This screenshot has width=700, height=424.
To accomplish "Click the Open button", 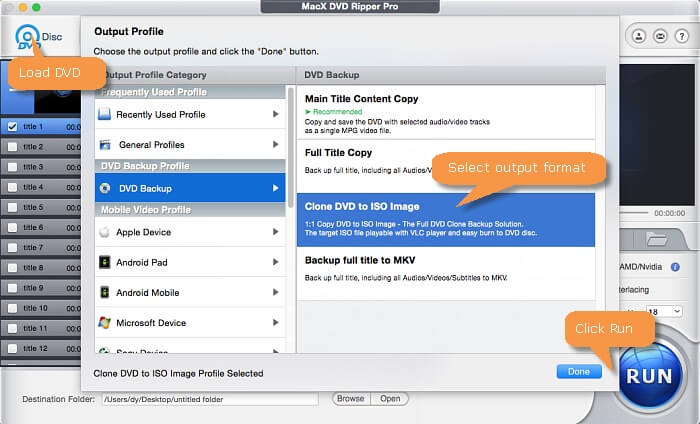I will [x=390, y=399].
